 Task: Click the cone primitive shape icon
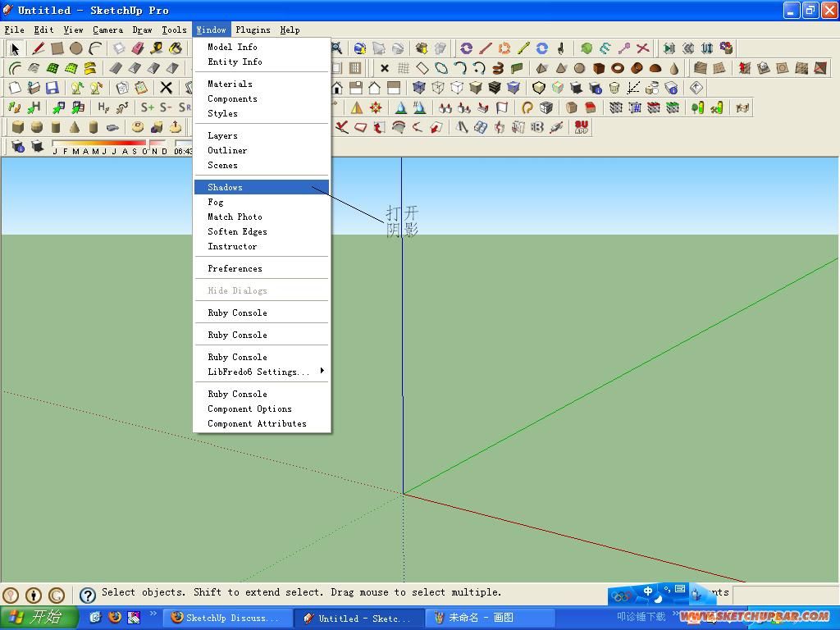tap(75, 127)
